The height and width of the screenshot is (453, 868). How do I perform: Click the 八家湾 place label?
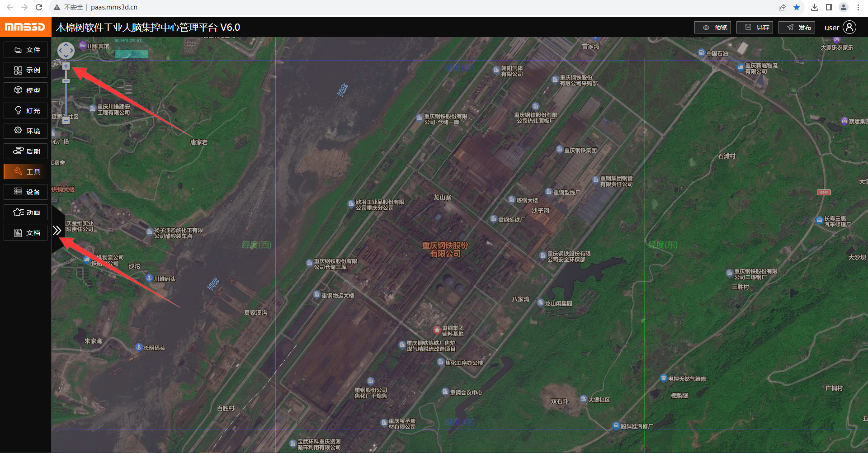pos(520,299)
